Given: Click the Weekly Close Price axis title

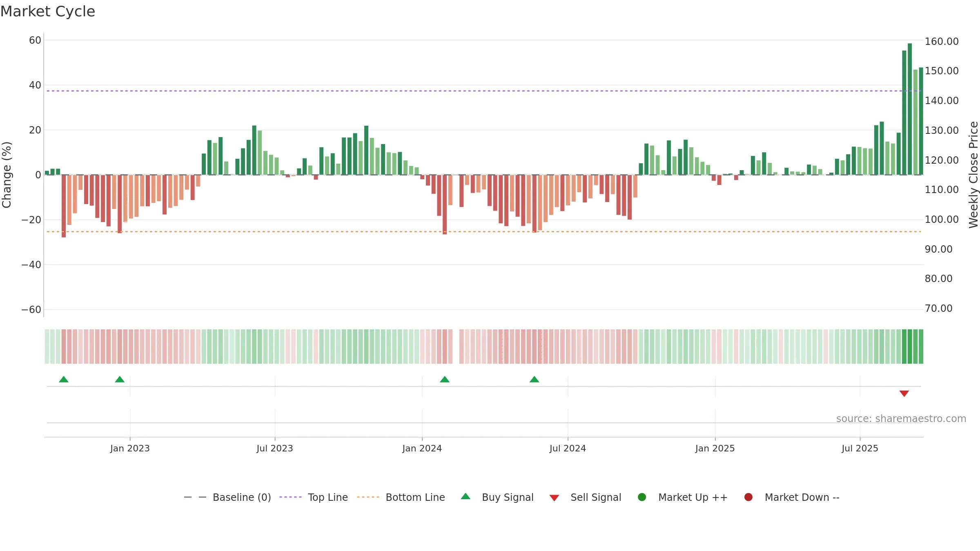Looking at the screenshot, I should coord(973,175).
